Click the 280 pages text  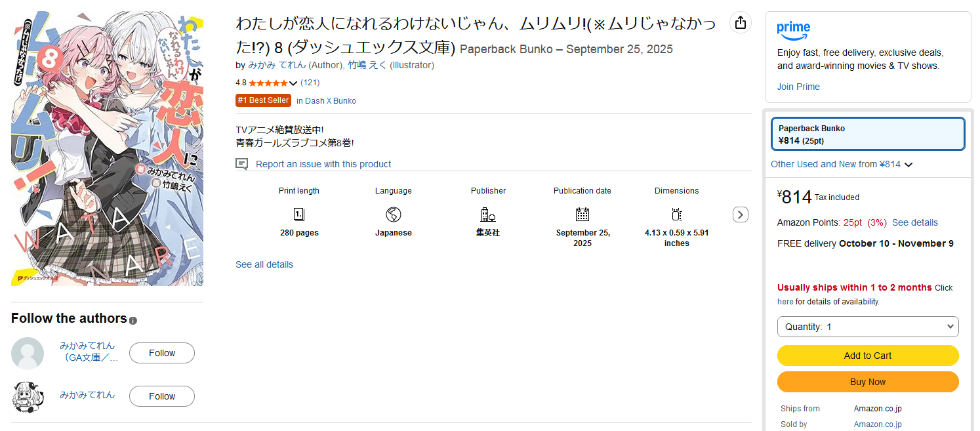pos(299,233)
